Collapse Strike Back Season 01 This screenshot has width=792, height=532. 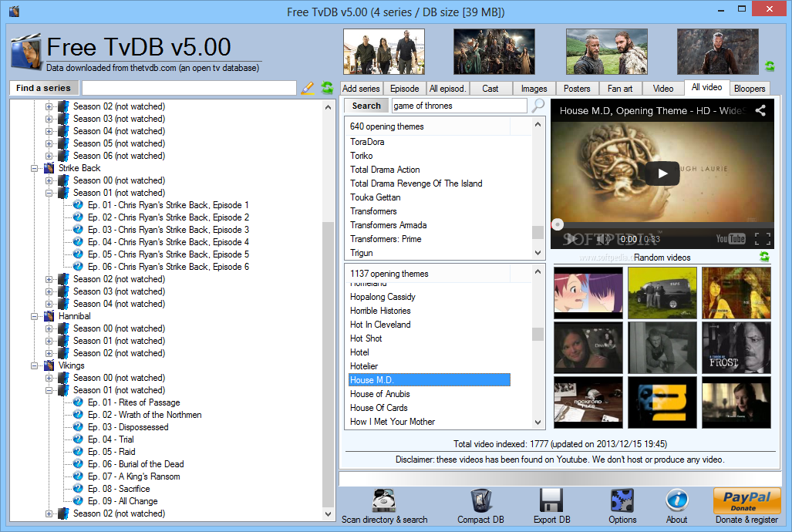tap(49, 193)
